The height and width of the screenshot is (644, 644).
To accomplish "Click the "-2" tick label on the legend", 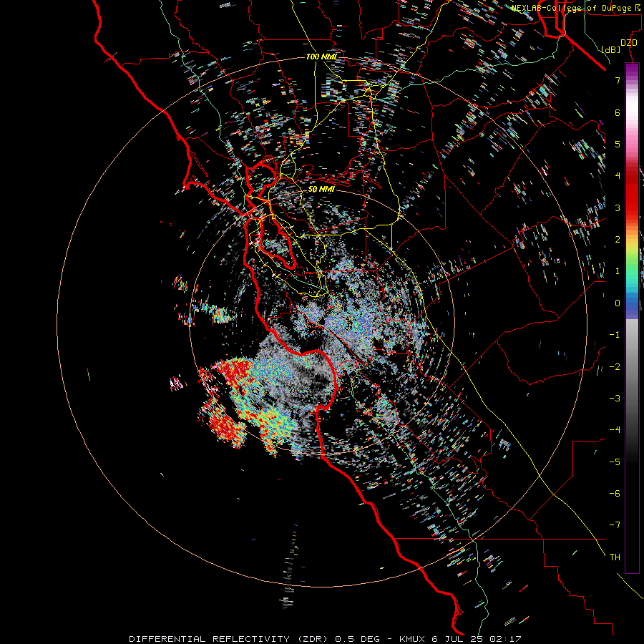I will 615,366.
